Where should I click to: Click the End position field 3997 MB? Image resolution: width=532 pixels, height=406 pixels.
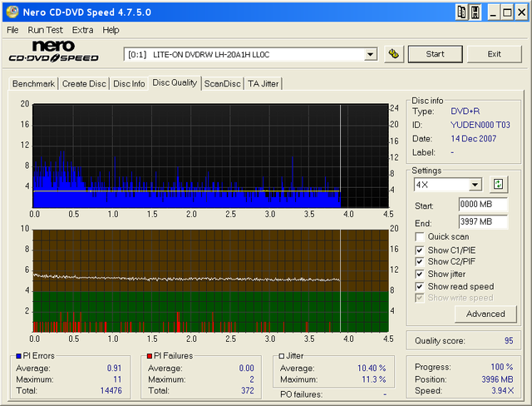coord(483,222)
